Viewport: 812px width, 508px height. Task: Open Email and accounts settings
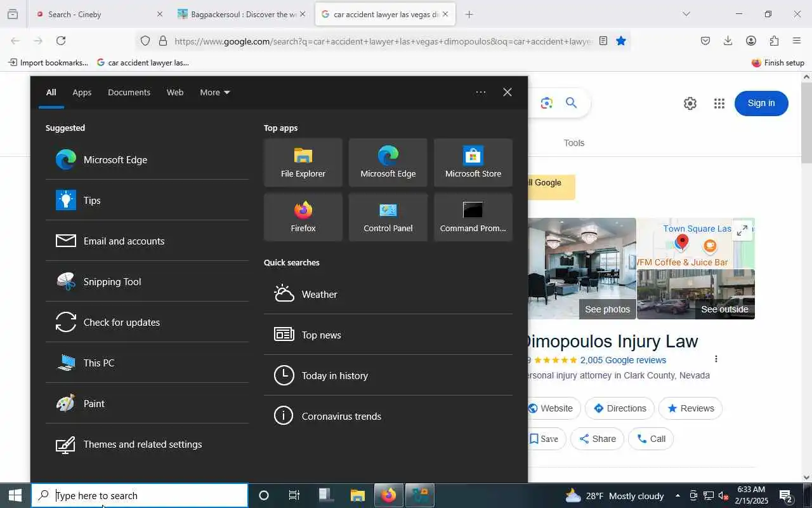click(147, 241)
